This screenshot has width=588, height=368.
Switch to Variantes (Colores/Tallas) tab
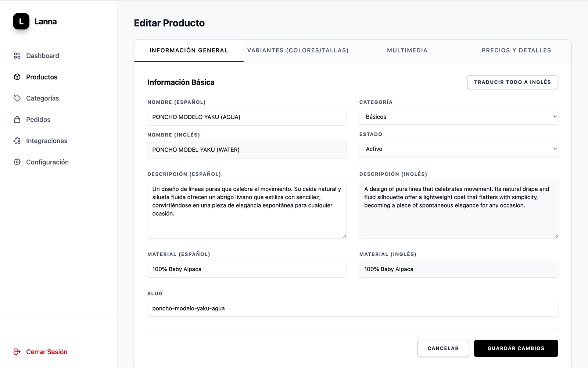(x=298, y=50)
